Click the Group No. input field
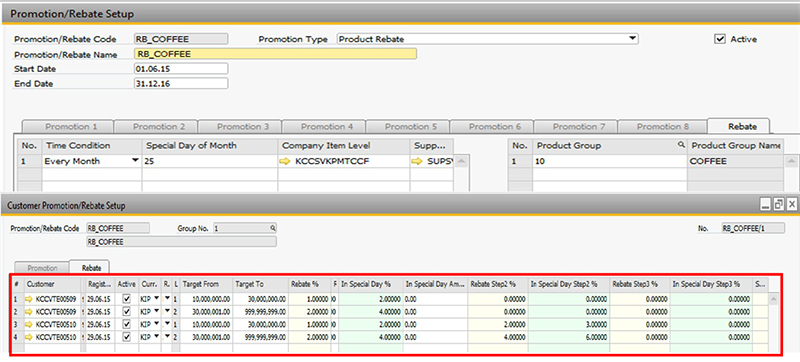The image size is (800, 362). pyautogui.click(x=245, y=228)
